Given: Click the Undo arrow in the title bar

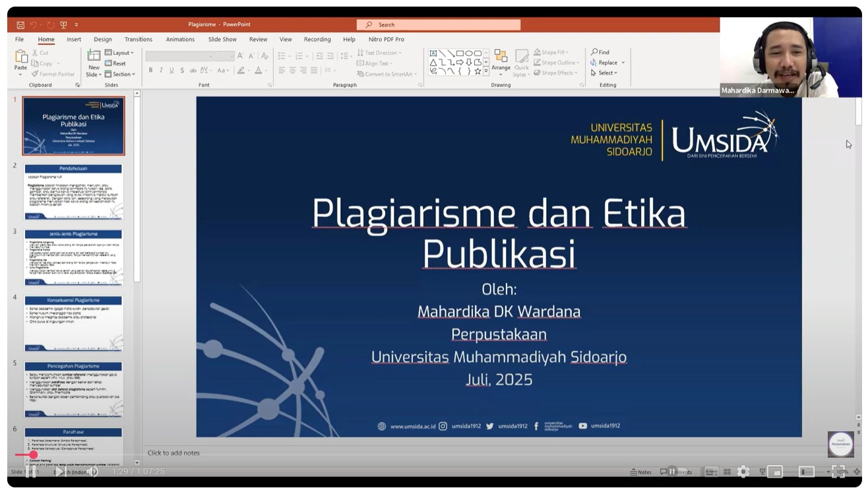Looking at the screenshot, I should coord(33,24).
